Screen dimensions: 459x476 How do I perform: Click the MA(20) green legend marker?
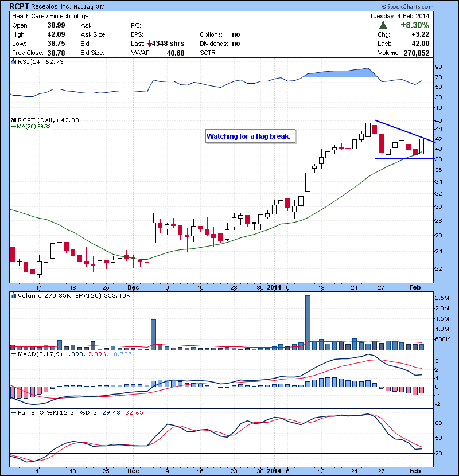coord(13,127)
